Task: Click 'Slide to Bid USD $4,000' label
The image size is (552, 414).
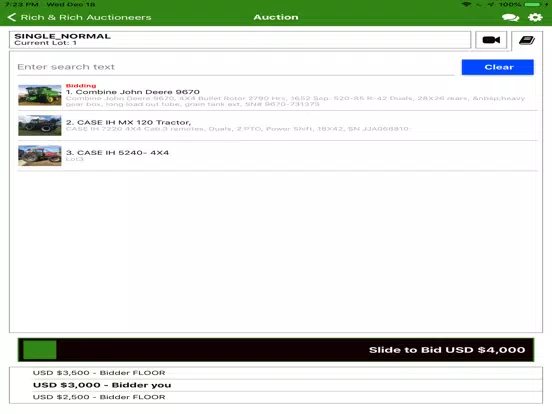Action: coord(447,350)
